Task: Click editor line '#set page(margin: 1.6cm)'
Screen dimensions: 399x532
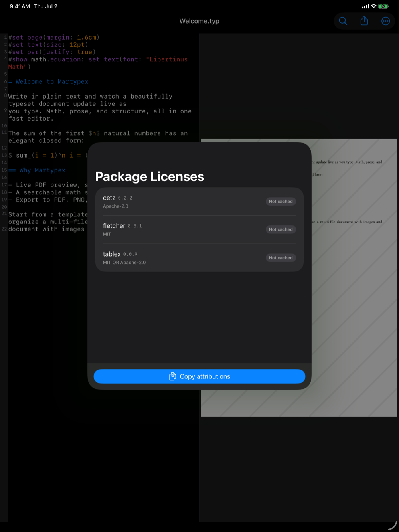Action: tap(54, 38)
